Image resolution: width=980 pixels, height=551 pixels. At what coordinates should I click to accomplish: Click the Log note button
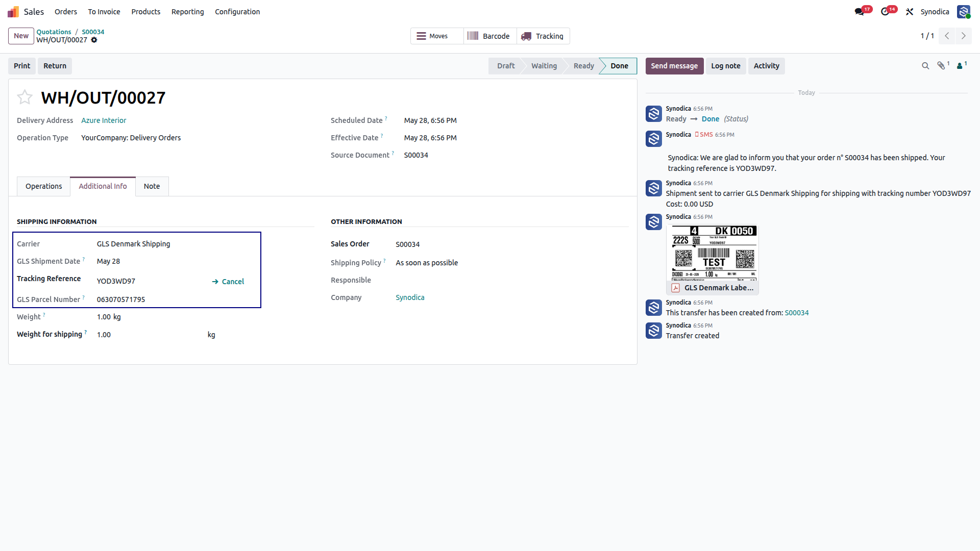[725, 66]
